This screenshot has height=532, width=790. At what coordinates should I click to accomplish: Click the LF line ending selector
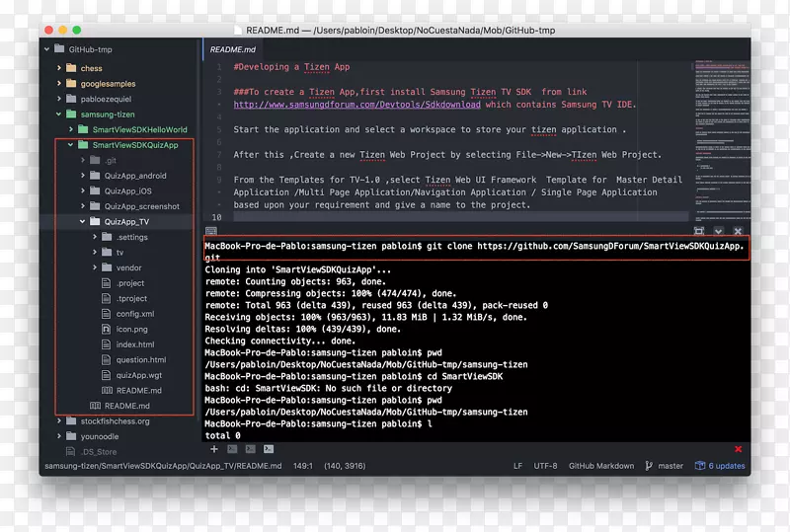coord(517,466)
